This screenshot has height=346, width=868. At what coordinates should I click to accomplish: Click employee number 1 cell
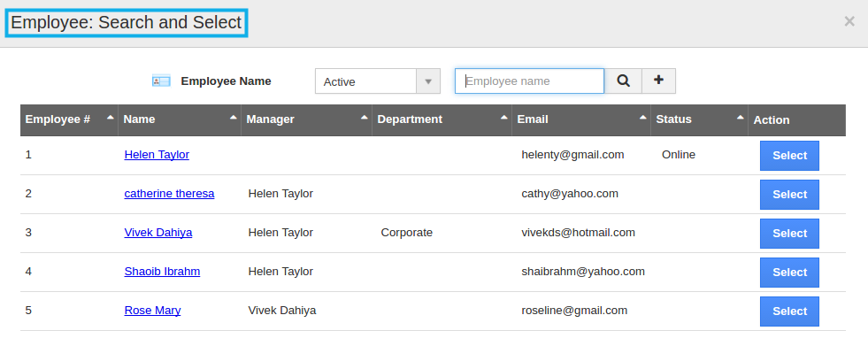[28, 155]
